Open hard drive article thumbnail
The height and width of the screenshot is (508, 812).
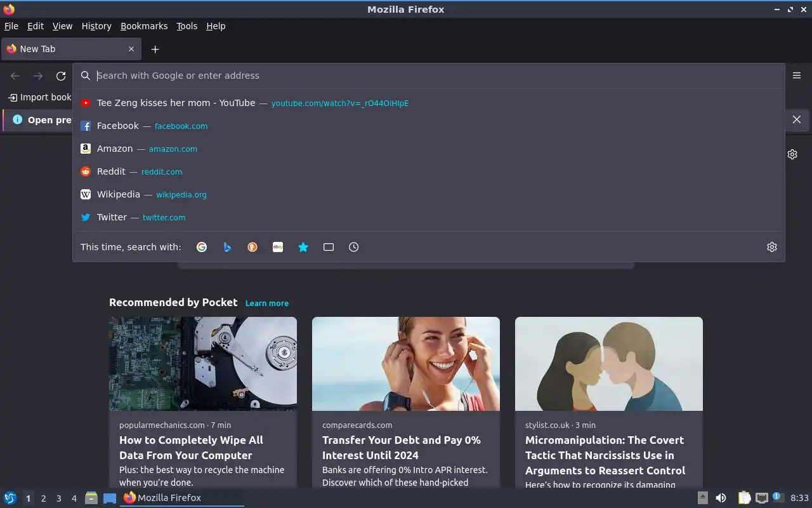(203, 364)
